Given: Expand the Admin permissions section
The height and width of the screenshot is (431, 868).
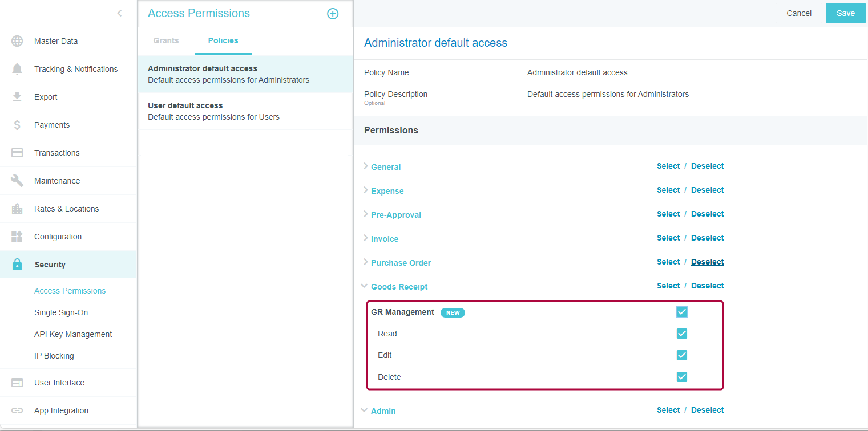Looking at the screenshot, I should [x=364, y=410].
